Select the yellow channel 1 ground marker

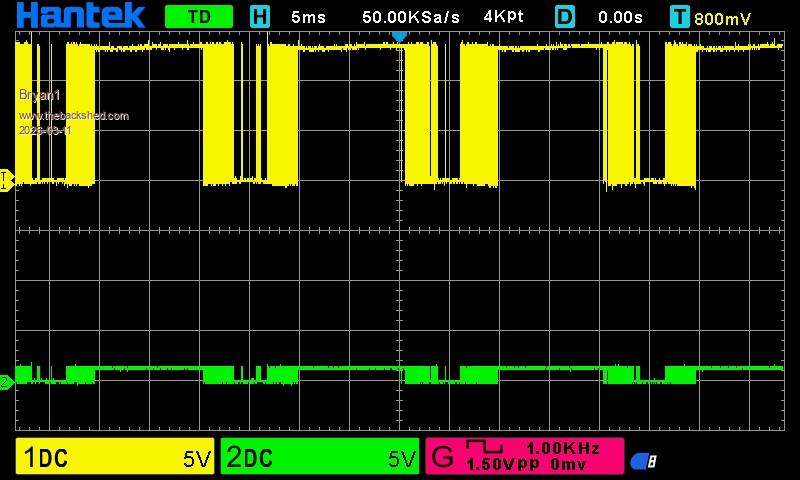coord(6,179)
